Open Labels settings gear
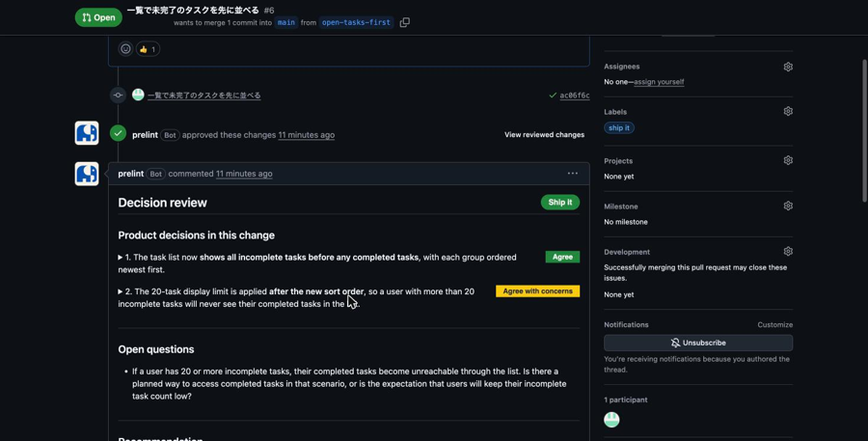This screenshot has width=868, height=441. point(788,111)
